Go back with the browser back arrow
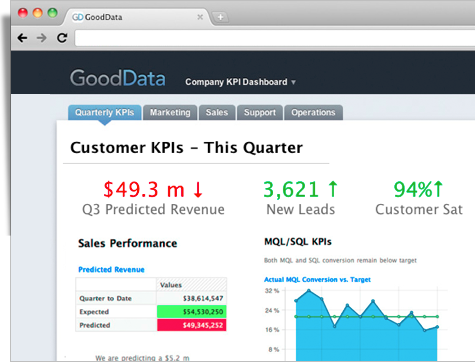475x362 pixels. [22, 38]
